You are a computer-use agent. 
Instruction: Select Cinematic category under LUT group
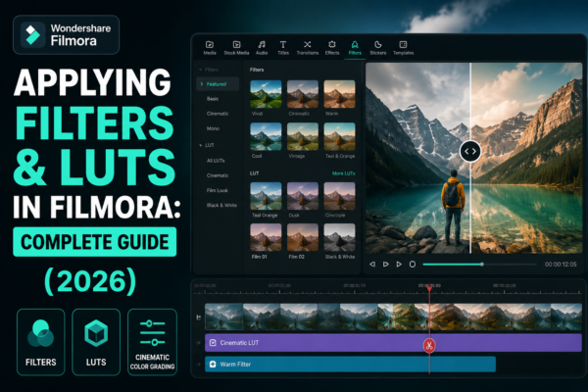click(x=218, y=175)
